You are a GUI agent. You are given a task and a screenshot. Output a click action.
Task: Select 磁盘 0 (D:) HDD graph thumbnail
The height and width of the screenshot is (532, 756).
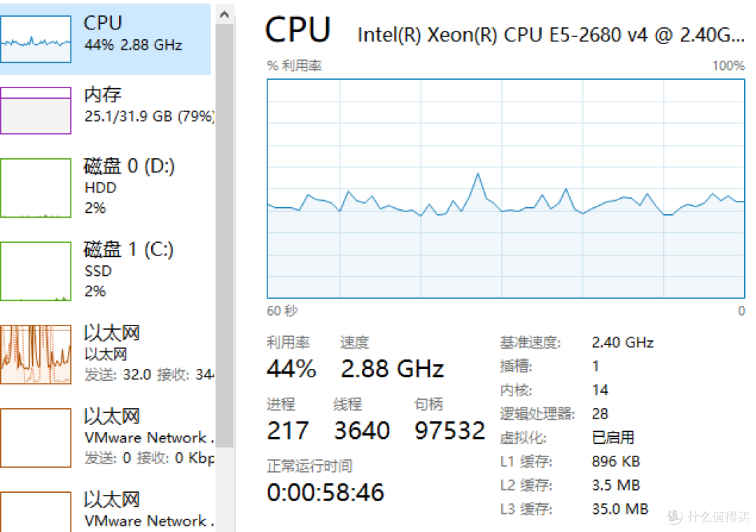[x=36, y=188]
